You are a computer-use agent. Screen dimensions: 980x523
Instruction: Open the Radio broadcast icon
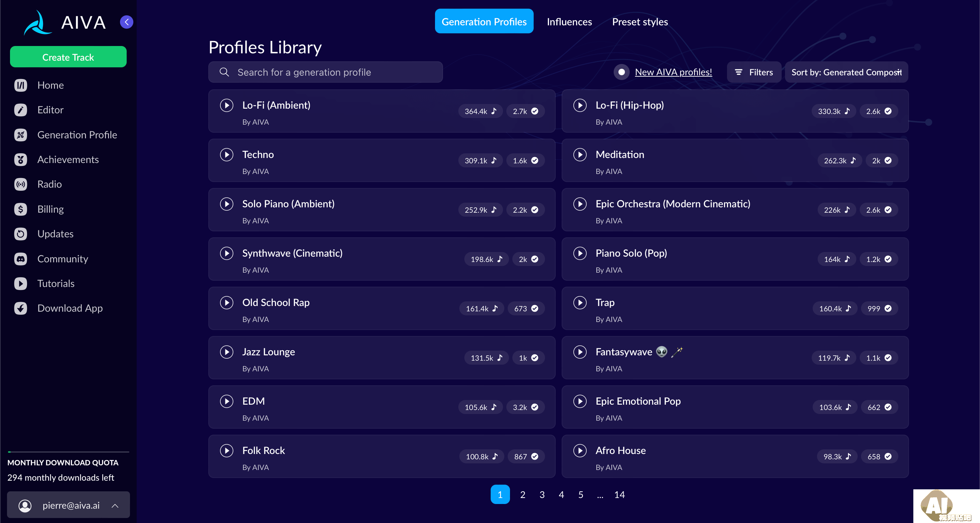[x=21, y=184]
